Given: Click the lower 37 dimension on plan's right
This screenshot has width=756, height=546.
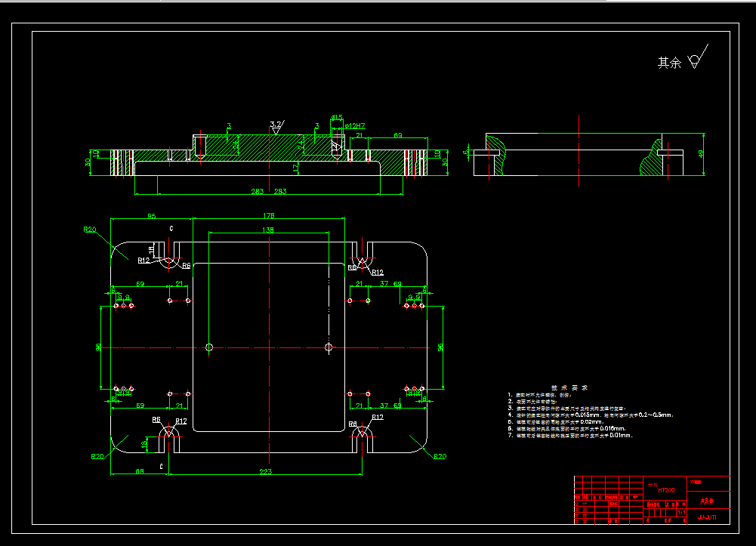Looking at the screenshot, I should [x=384, y=406].
